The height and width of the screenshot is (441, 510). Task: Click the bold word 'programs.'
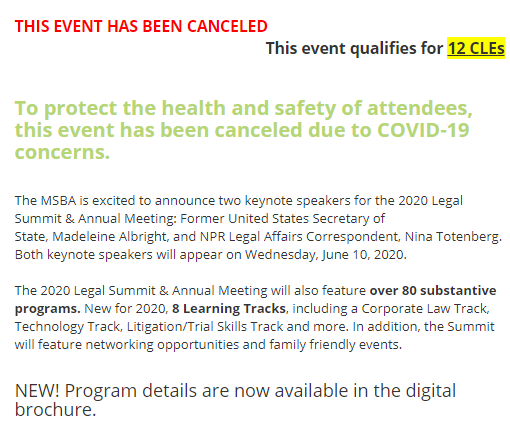pyautogui.click(x=48, y=309)
